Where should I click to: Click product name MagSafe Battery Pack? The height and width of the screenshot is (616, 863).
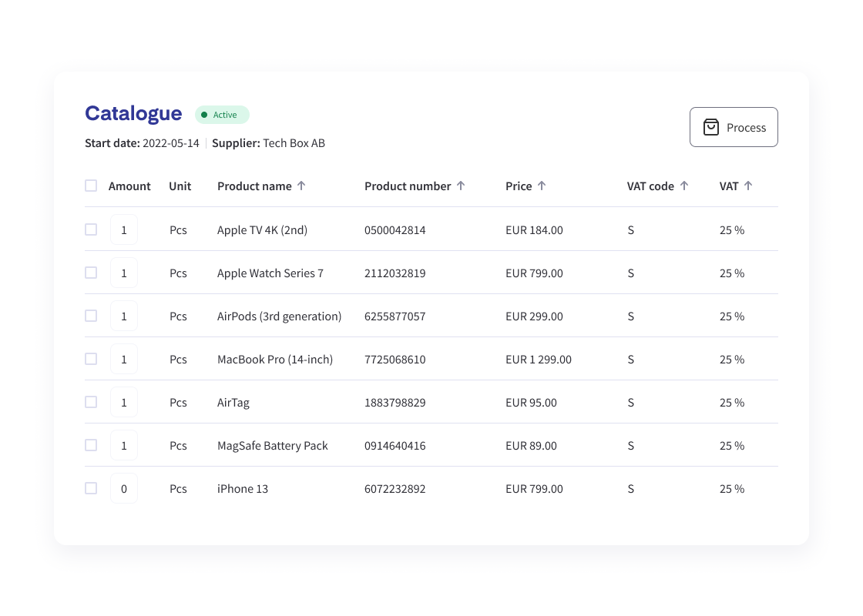273,446
